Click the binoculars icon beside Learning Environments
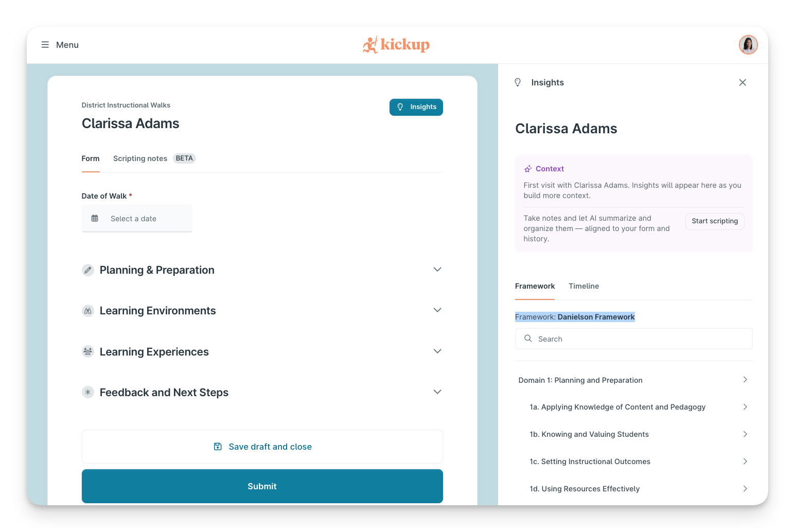Image resolution: width=795 pixels, height=532 pixels. pyautogui.click(x=88, y=311)
